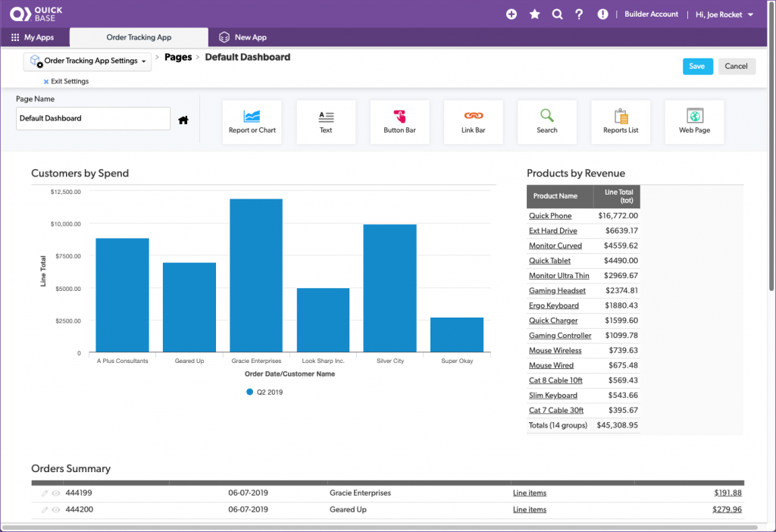Open the Ext Hard Drive product link
Image resolution: width=776 pixels, height=532 pixels.
pyautogui.click(x=552, y=230)
